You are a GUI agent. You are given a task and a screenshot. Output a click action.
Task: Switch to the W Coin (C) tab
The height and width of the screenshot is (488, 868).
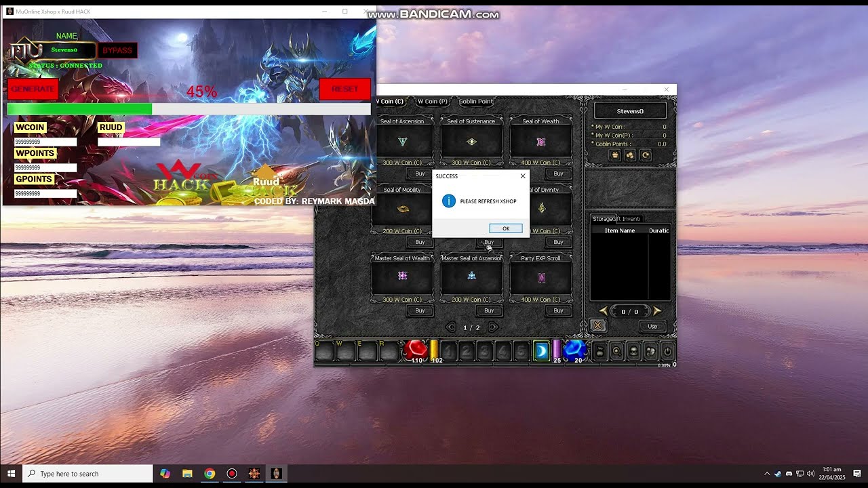[x=391, y=102]
